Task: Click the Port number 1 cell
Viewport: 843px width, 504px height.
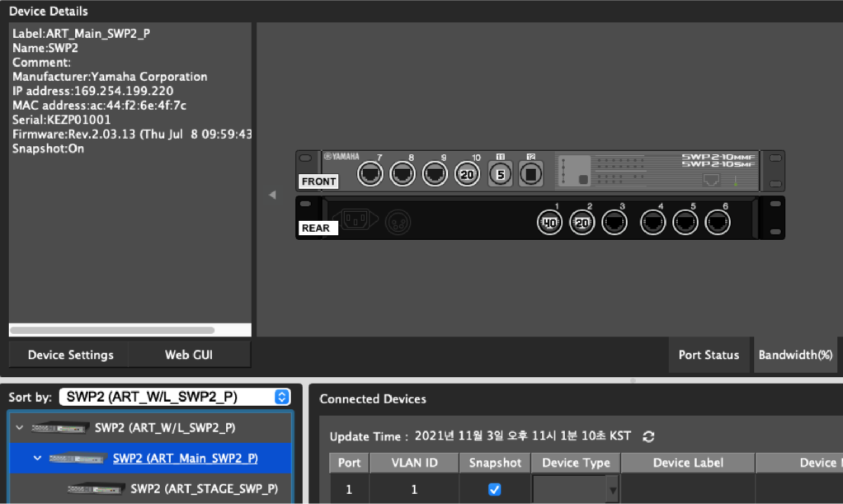Action: [349, 490]
